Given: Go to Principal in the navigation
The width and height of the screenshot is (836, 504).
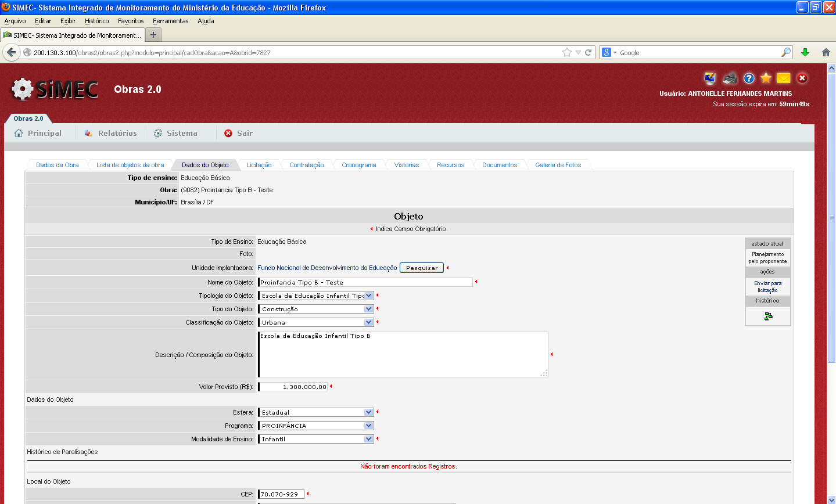Looking at the screenshot, I should (x=45, y=133).
